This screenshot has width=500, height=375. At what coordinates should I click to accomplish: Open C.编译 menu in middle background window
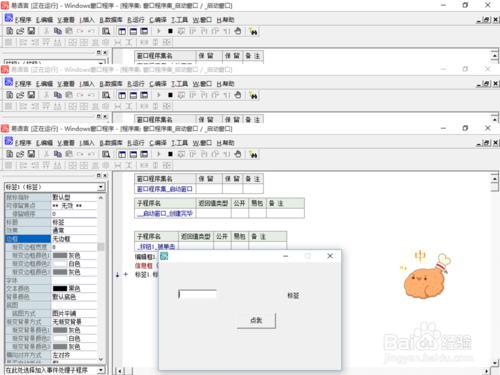click(x=158, y=84)
